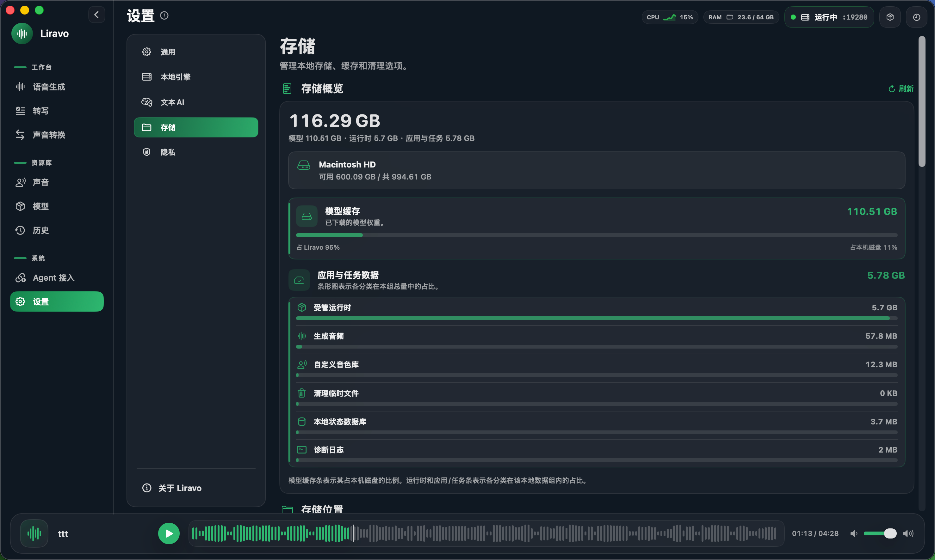Collapse the sidebar with the back chevron
Image resolution: width=935 pixels, height=560 pixels.
tap(97, 15)
